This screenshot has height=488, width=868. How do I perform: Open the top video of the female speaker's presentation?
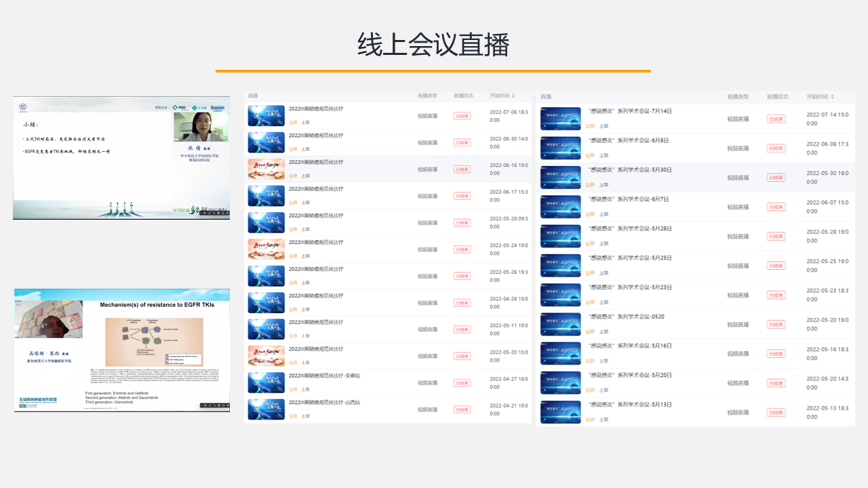pos(121,158)
